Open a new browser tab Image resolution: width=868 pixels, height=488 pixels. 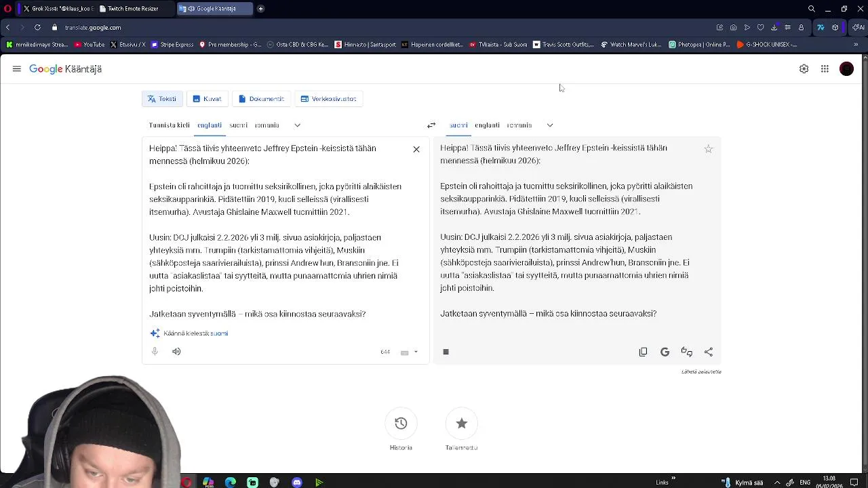point(260,9)
